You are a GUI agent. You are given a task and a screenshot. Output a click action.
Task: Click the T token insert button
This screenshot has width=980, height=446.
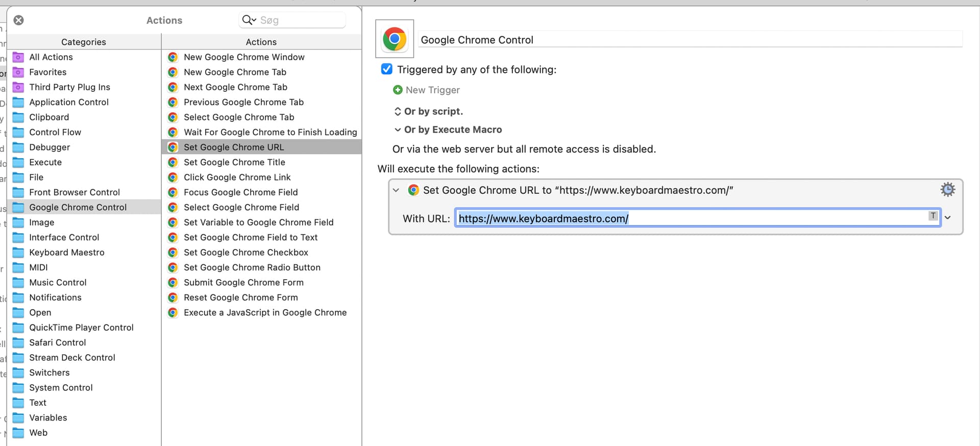click(x=933, y=215)
